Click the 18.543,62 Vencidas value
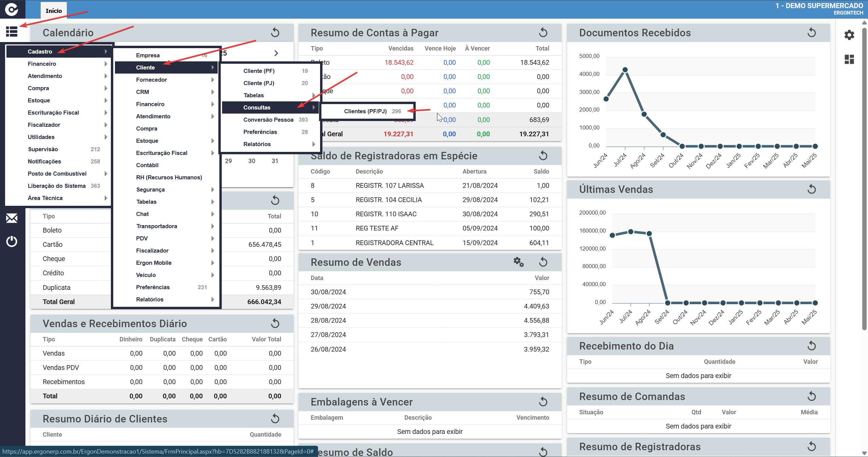 tap(399, 62)
